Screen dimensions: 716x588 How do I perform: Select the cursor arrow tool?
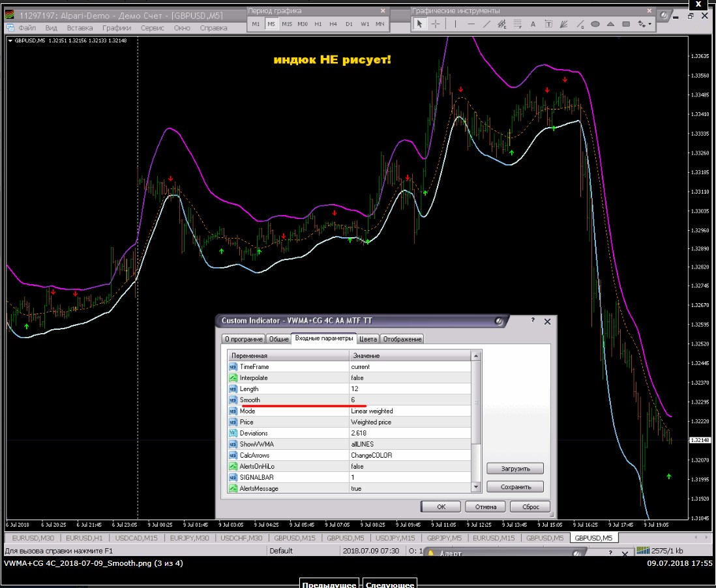pyautogui.click(x=419, y=24)
